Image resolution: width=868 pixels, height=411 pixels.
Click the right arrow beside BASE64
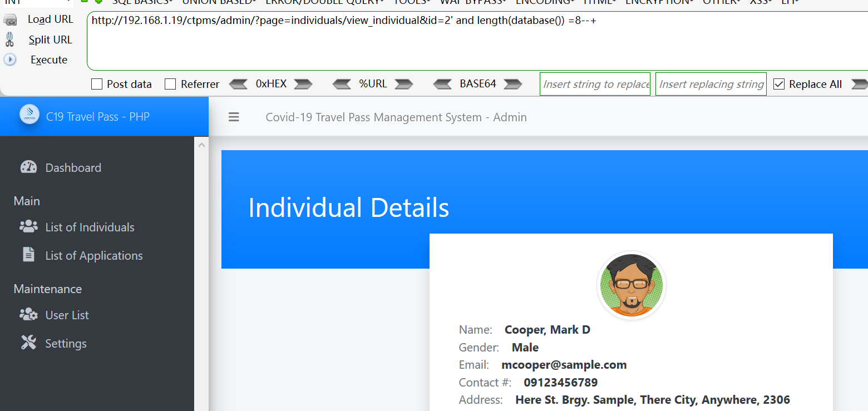coord(513,84)
